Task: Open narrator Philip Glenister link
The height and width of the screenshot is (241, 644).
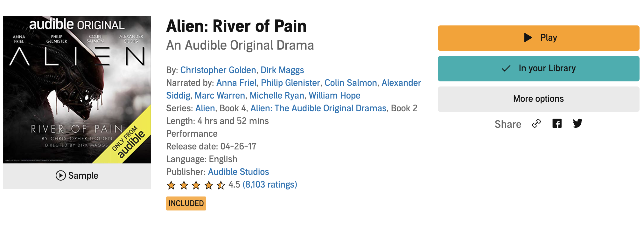Action: [x=290, y=83]
